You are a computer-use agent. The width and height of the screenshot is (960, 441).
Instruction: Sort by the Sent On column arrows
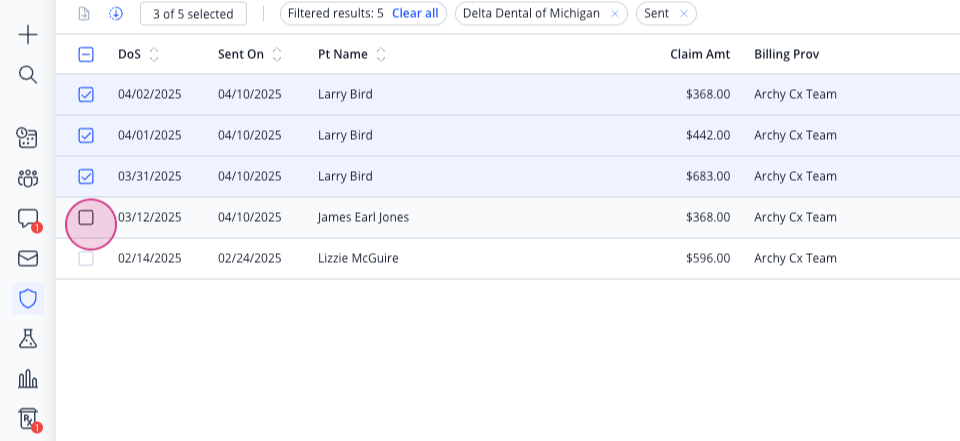coord(277,55)
